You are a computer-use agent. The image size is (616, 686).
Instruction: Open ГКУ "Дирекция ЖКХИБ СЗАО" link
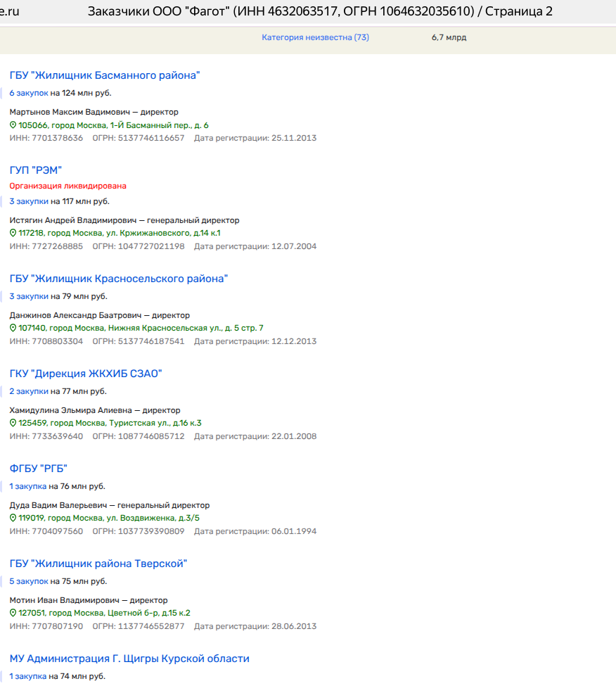[86, 374]
